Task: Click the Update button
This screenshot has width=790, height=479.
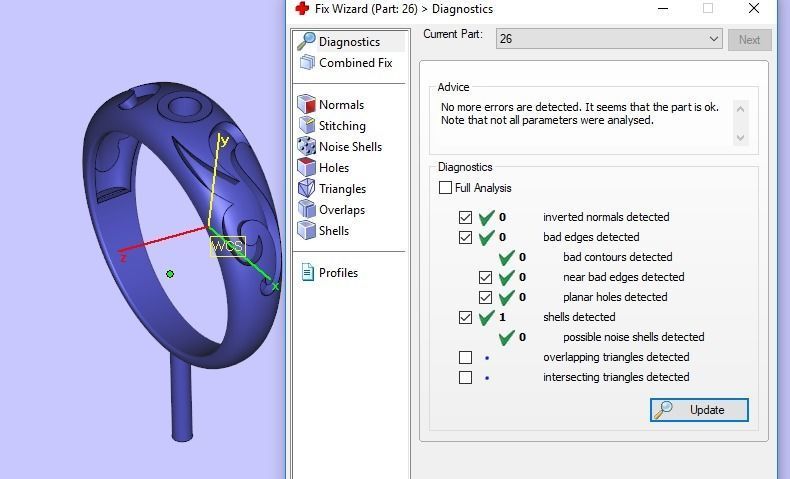Action: [699, 410]
